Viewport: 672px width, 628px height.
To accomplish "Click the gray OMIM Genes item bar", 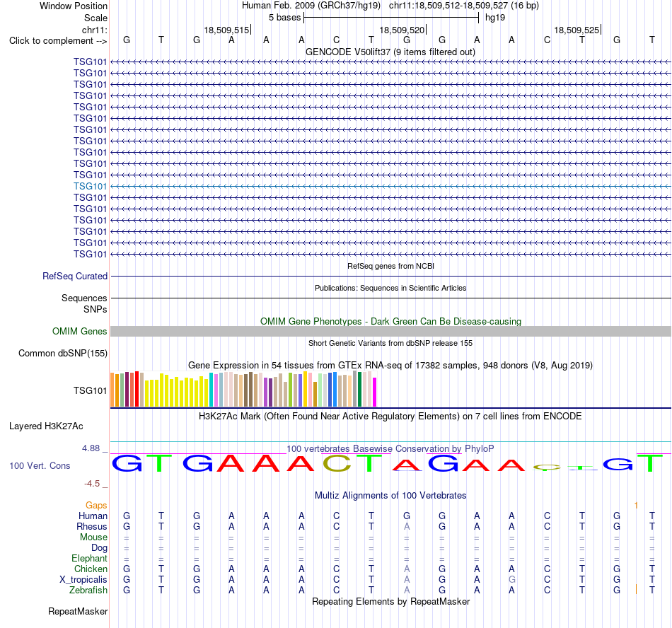I will point(390,331).
